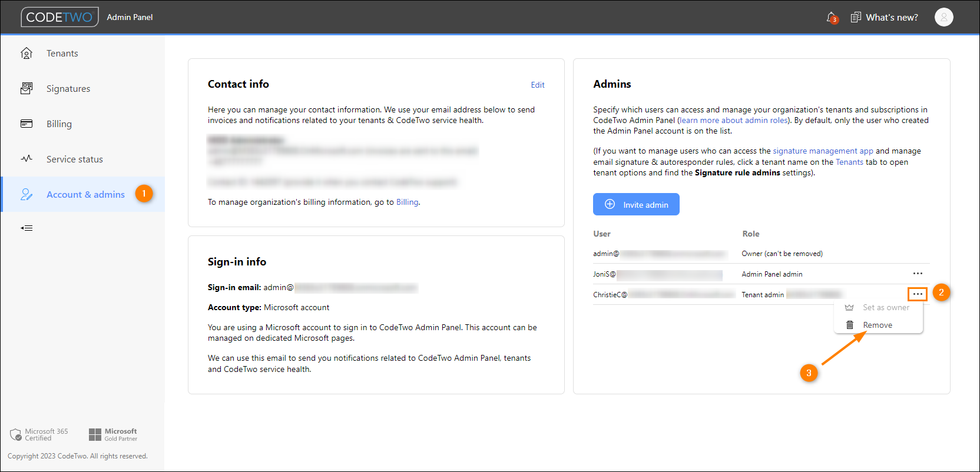Select the JoniS@ user entry

click(658, 274)
